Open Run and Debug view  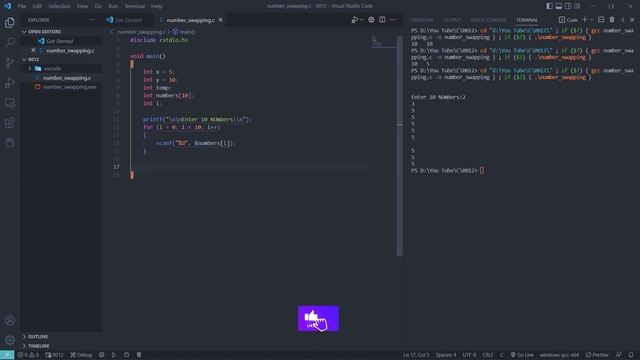click(10, 82)
